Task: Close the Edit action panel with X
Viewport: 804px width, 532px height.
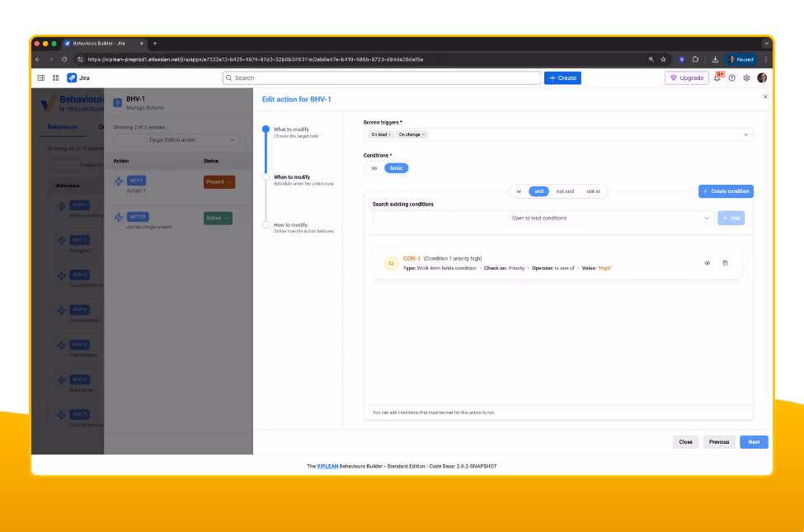Action: click(765, 97)
